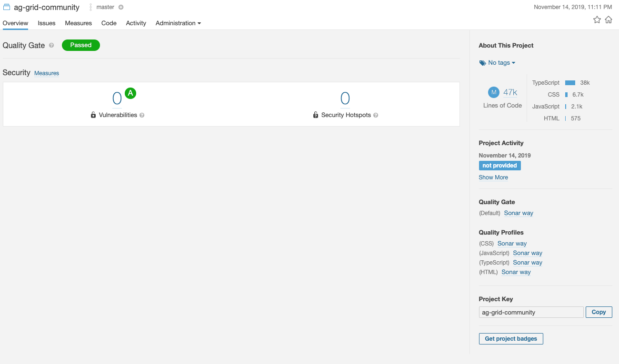This screenshot has height=364, width=619.
Task: Click the plus icon after master branch
Action: pyautogui.click(x=121, y=7)
